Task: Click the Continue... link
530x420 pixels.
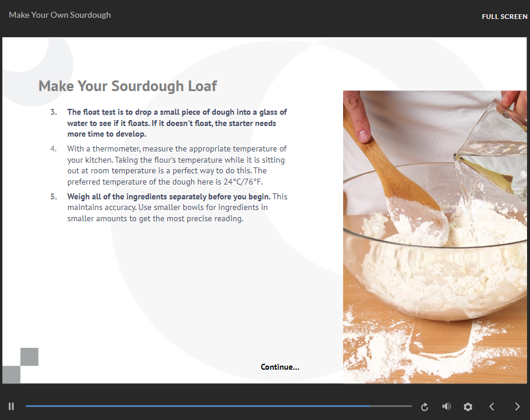Action: click(280, 367)
